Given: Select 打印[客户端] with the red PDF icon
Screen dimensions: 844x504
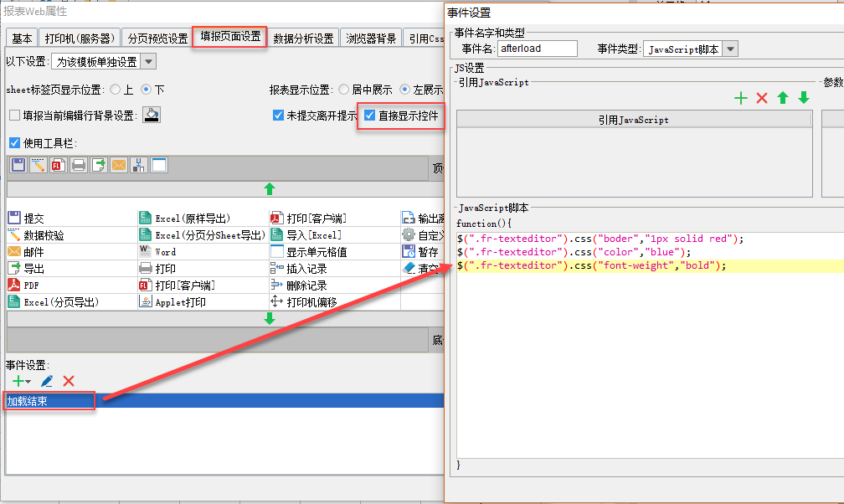Looking at the screenshot, I should coord(308,218).
